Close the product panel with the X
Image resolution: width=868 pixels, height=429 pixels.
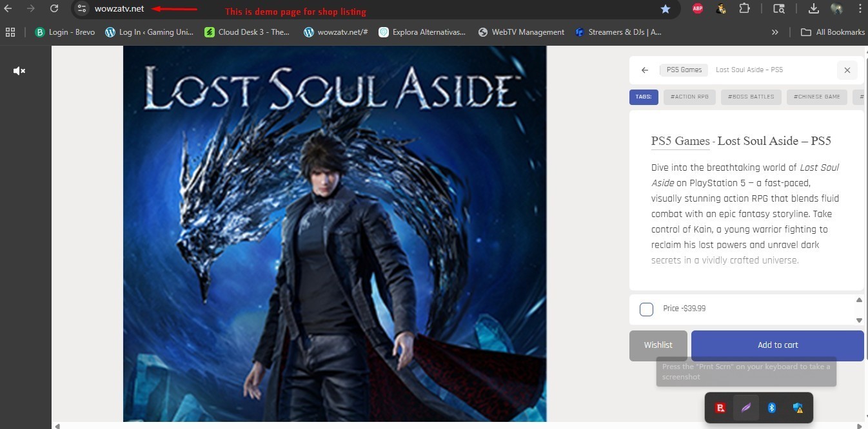tap(847, 70)
